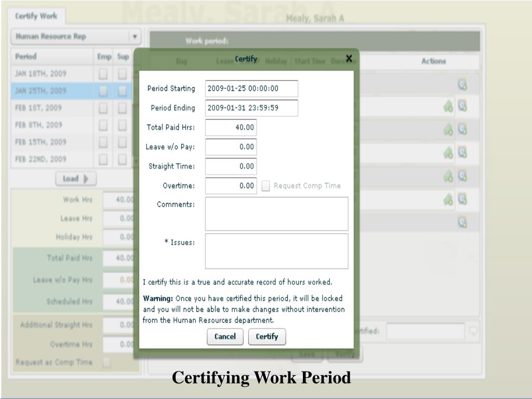Click the green leave icon in the second Actions row

447,106
